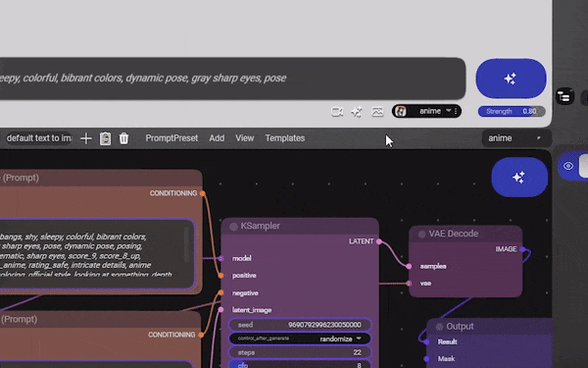Open the Templates menu

285,138
